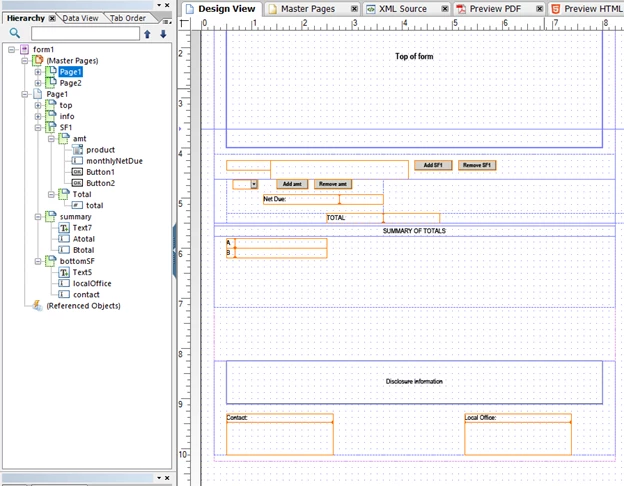Click the Net Due field on the form
The image size is (624, 486).
tap(323, 199)
